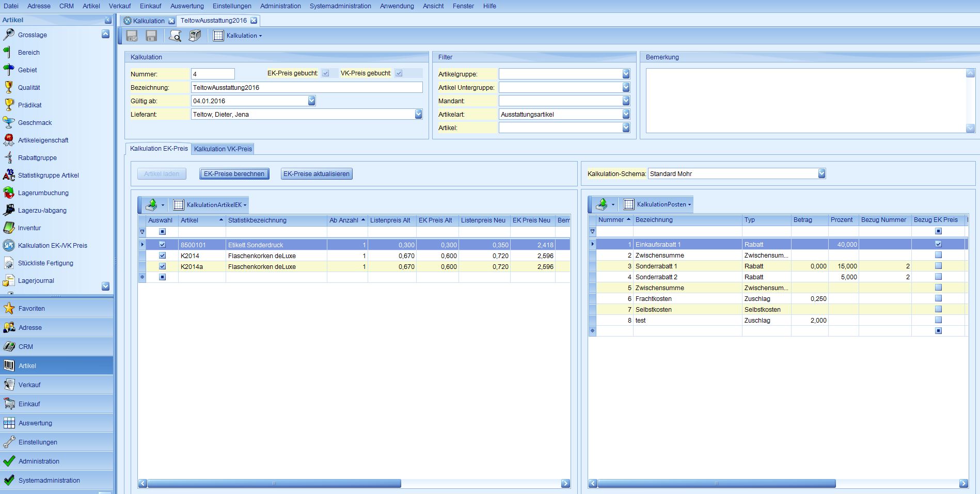Image resolution: width=980 pixels, height=494 pixels.
Task: Open the Datei menu
Action: pos(11,6)
